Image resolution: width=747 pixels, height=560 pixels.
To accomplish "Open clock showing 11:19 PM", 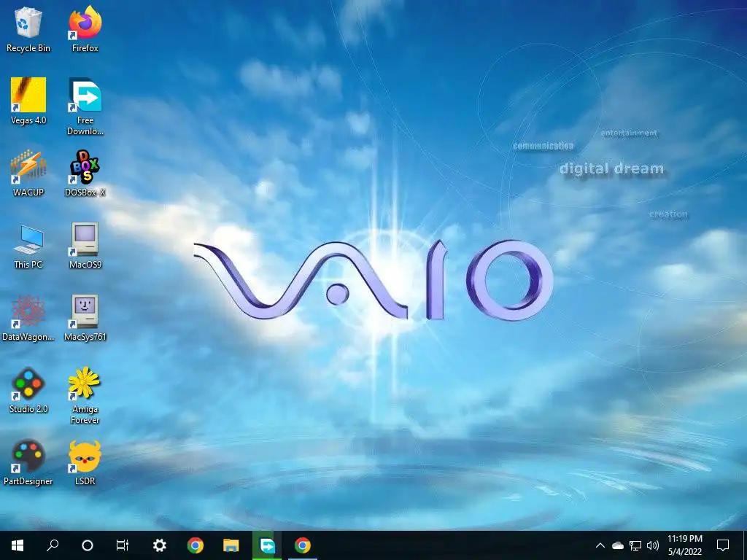I will tap(684, 545).
